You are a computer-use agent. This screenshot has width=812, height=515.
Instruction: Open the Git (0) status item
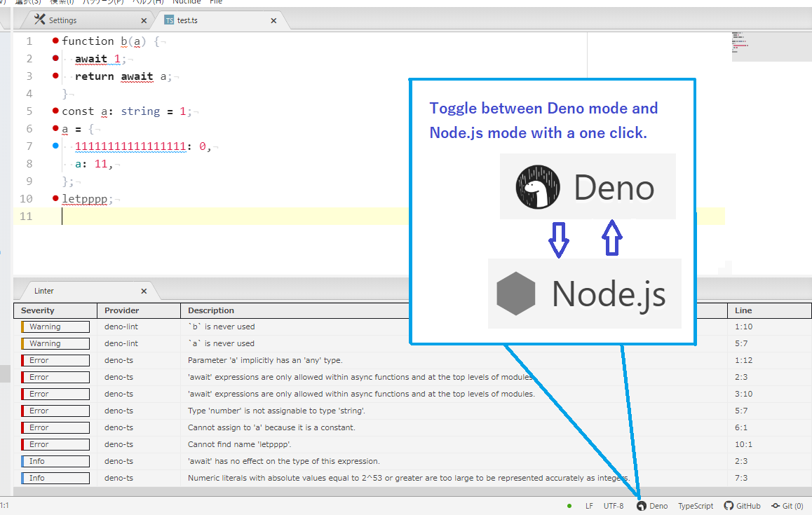tap(787, 506)
